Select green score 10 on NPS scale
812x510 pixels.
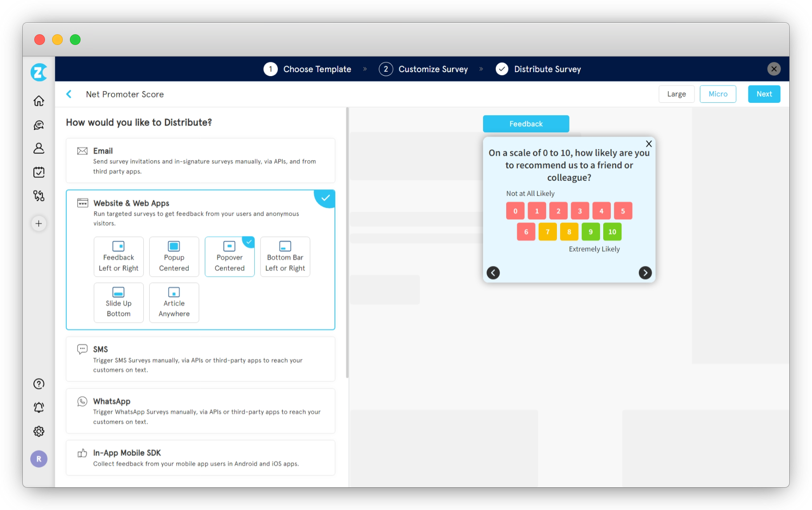click(612, 232)
